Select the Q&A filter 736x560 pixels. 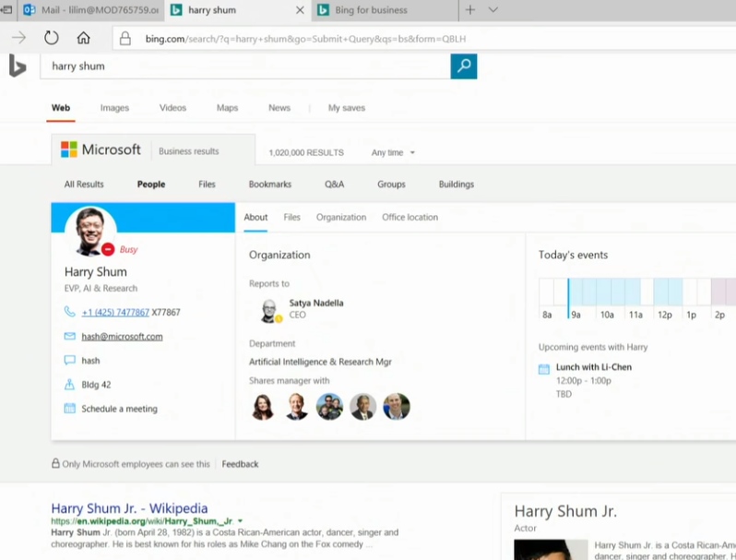(334, 184)
